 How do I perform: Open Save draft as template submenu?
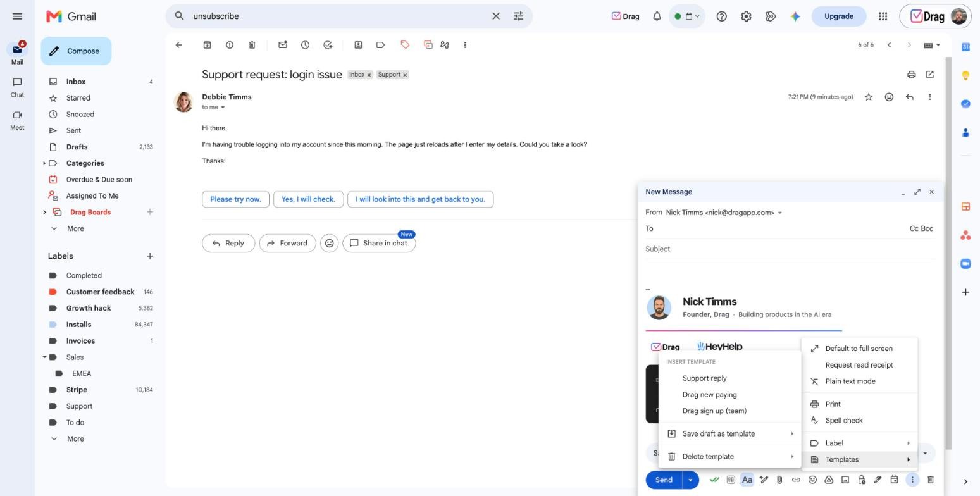coord(730,434)
